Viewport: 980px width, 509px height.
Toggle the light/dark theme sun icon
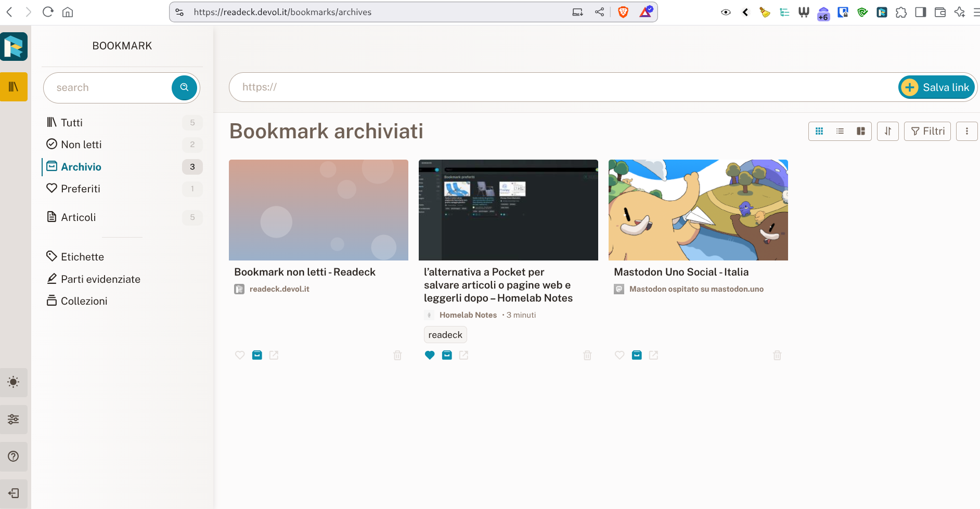[x=14, y=382]
